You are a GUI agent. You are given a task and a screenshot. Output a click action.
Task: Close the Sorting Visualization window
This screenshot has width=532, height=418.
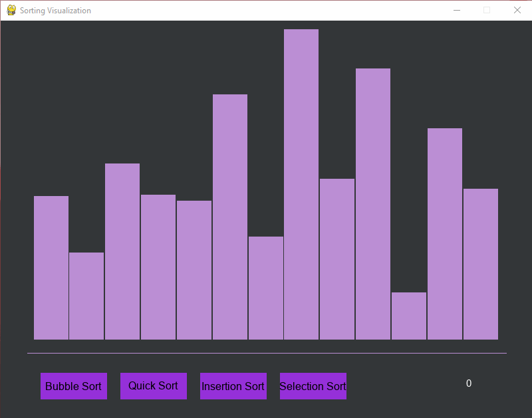tap(517, 10)
